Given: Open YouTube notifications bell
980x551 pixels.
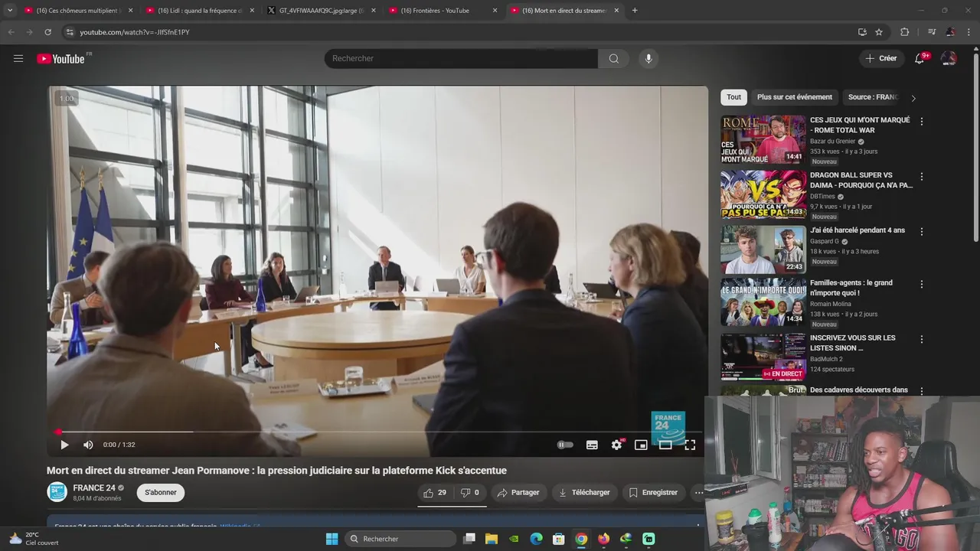Looking at the screenshot, I should (920, 58).
